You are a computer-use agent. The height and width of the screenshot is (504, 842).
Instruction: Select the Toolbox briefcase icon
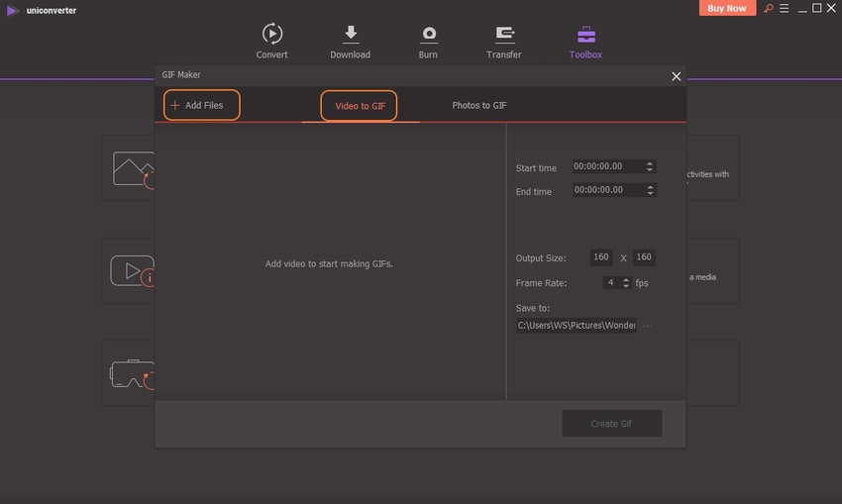585,34
